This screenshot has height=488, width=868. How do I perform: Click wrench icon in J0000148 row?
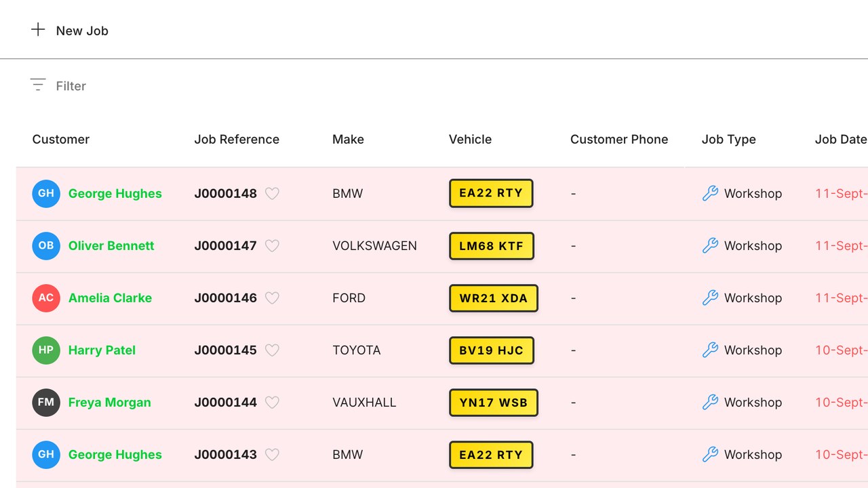point(710,193)
